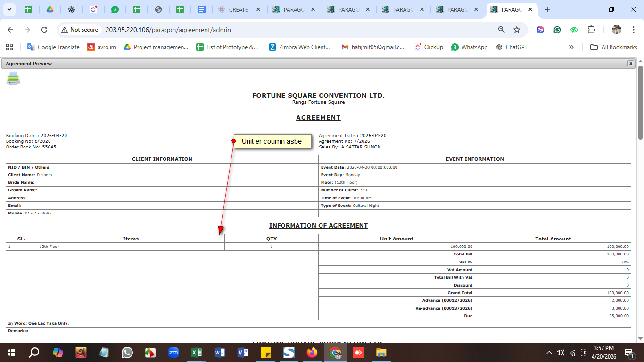644x362 pixels.
Task: Print the agreement using the printer icon
Action: click(x=13, y=78)
